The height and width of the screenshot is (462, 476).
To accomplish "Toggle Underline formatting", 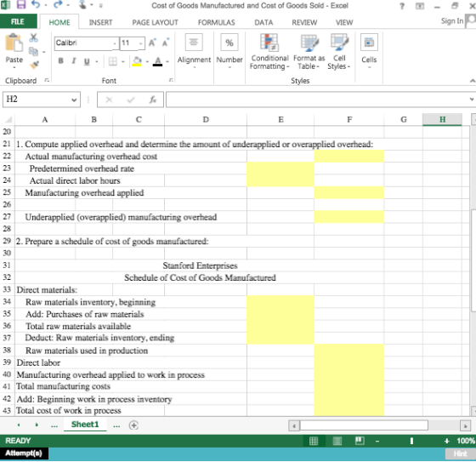I will 87,61.
